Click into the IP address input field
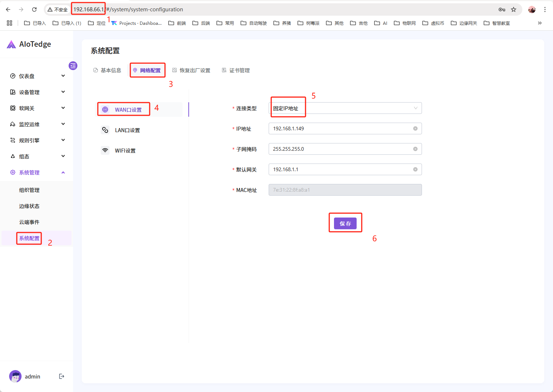Screen dimensions: 553x392 339,128
